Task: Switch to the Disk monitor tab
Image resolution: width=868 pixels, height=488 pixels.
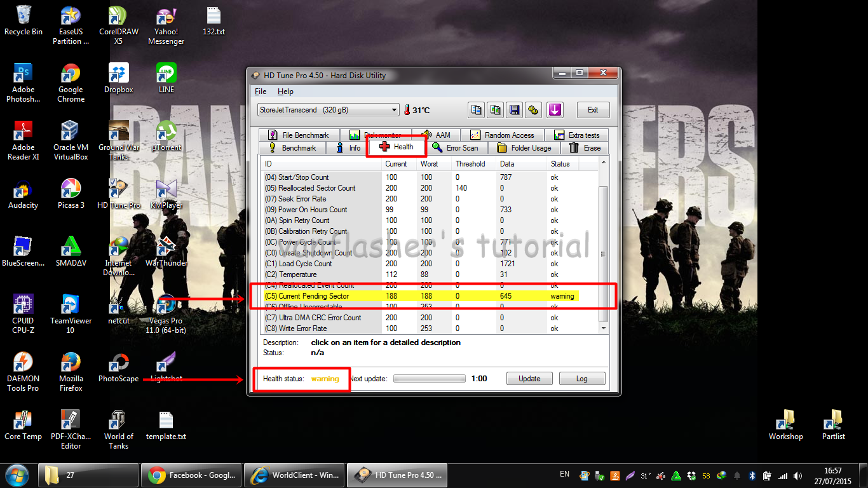Action: click(376, 135)
